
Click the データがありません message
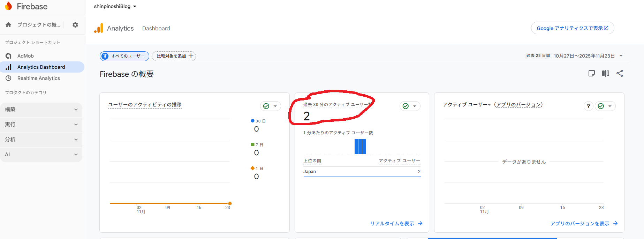click(x=524, y=162)
